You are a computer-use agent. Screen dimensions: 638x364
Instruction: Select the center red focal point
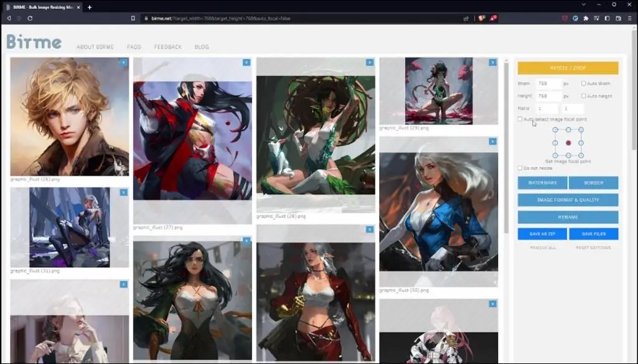pos(568,142)
